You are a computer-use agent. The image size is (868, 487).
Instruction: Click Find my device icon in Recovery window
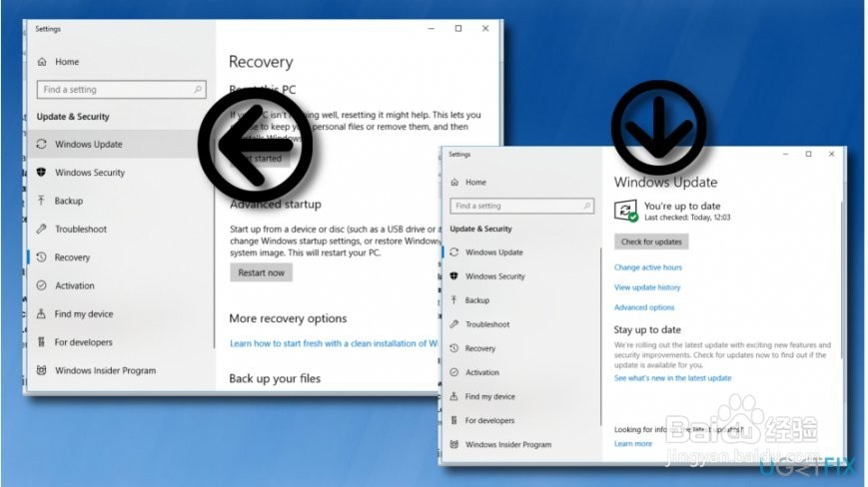[x=42, y=314]
